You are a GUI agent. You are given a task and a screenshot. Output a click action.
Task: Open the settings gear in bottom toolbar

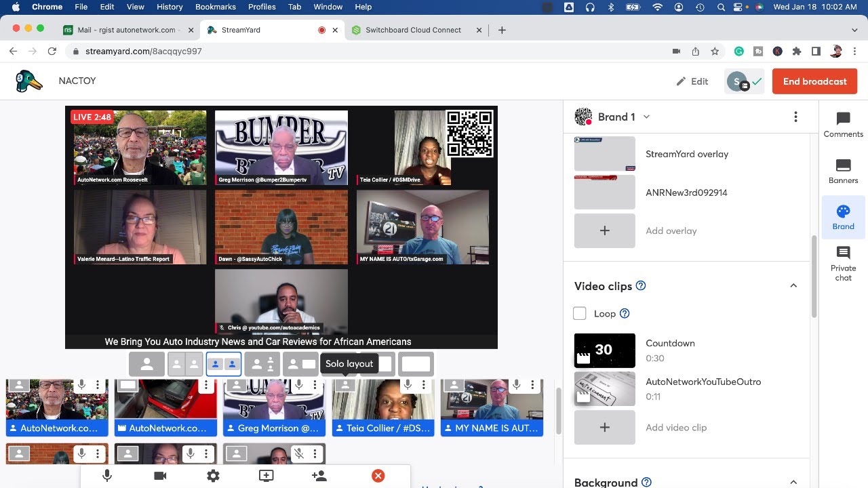point(213,476)
